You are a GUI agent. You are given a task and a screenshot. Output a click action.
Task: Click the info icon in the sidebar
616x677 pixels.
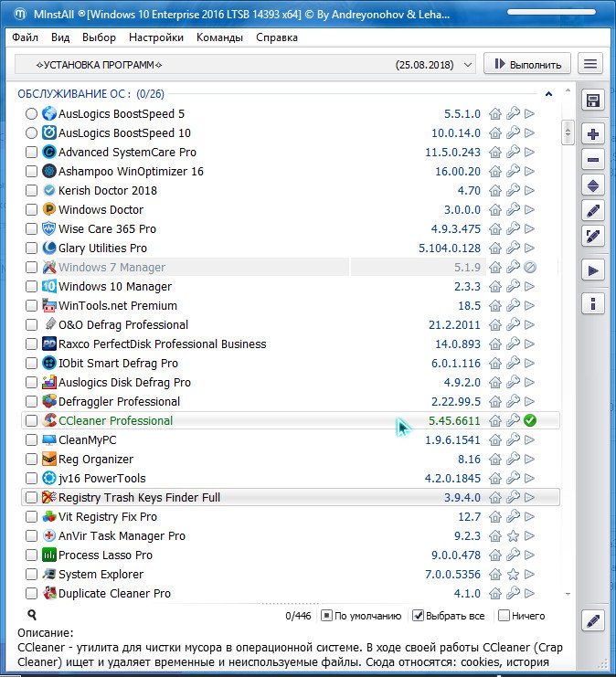point(592,304)
